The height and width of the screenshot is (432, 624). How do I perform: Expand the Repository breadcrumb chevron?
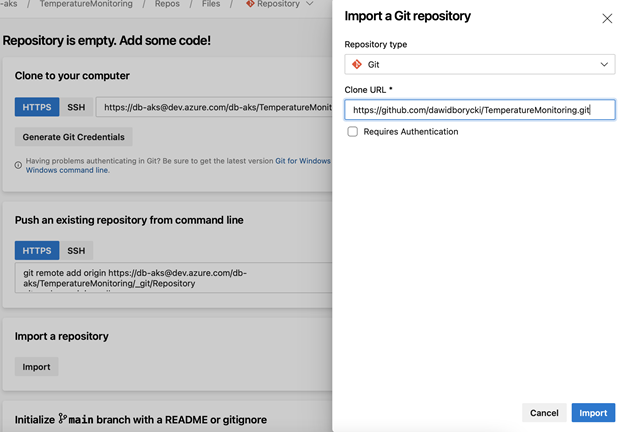[x=310, y=4]
